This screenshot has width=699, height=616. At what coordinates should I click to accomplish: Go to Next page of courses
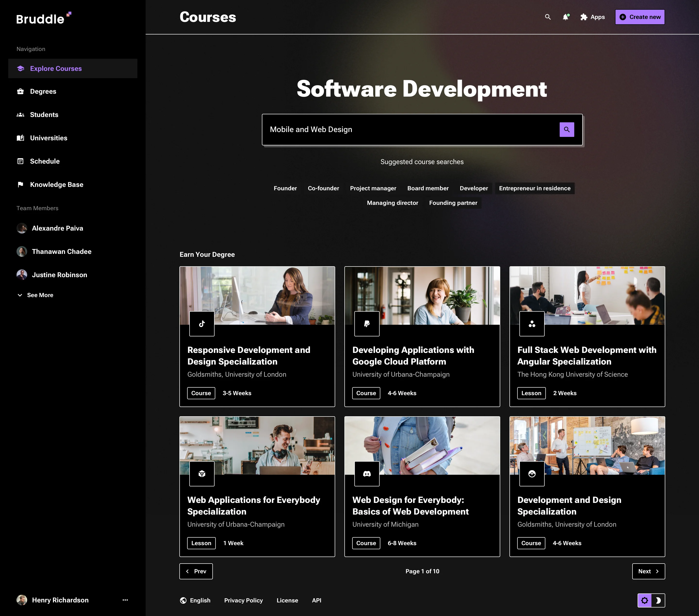coord(648,571)
